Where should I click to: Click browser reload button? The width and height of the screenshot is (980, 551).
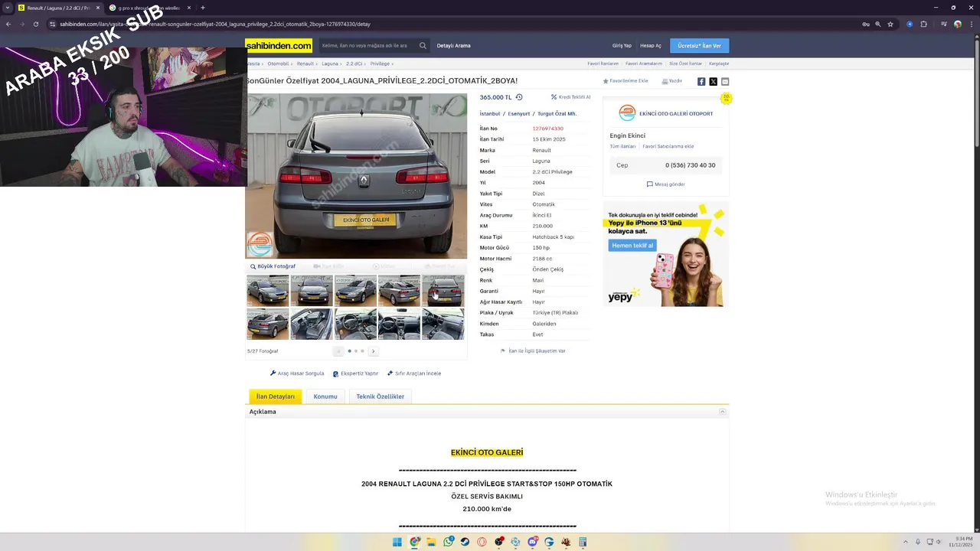35,24
